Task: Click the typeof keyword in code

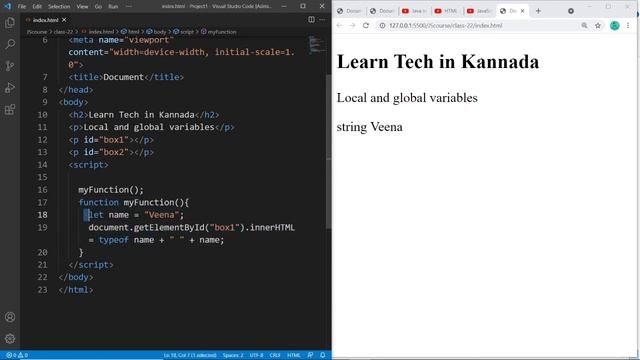Action: (113, 240)
